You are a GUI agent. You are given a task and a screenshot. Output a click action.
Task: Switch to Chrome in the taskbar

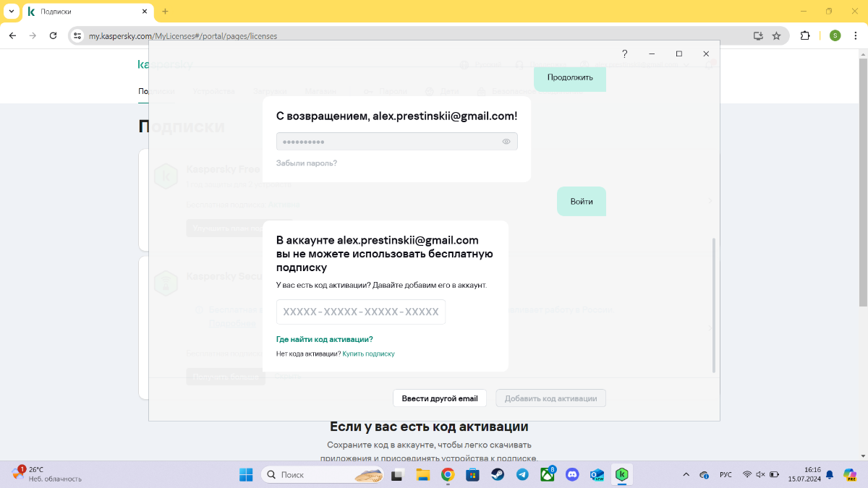pos(448,475)
